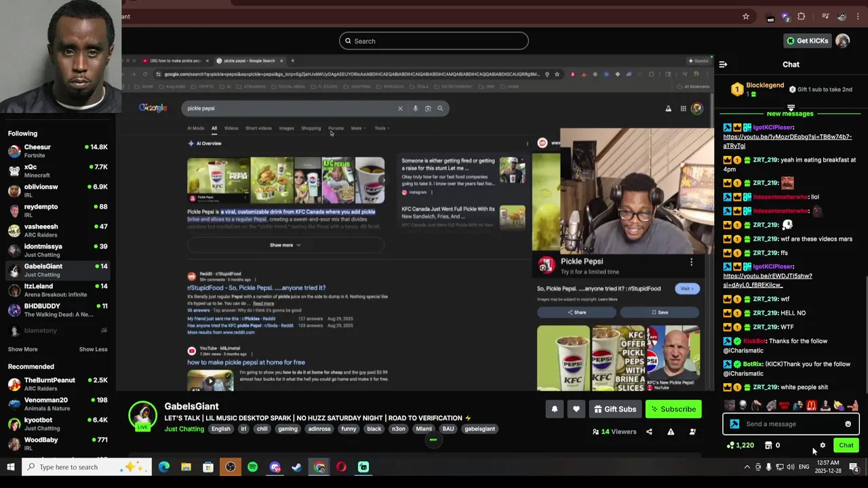Click Blocklegend top gifter in chat
Image resolution: width=868 pixels, height=488 pixels.
pyautogui.click(x=765, y=85)
